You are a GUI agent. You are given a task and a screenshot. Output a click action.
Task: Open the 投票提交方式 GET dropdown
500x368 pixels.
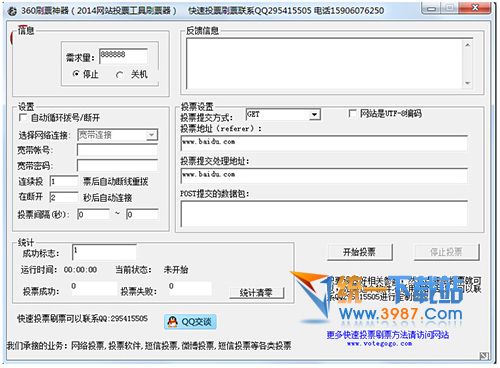tap(314, 115)
